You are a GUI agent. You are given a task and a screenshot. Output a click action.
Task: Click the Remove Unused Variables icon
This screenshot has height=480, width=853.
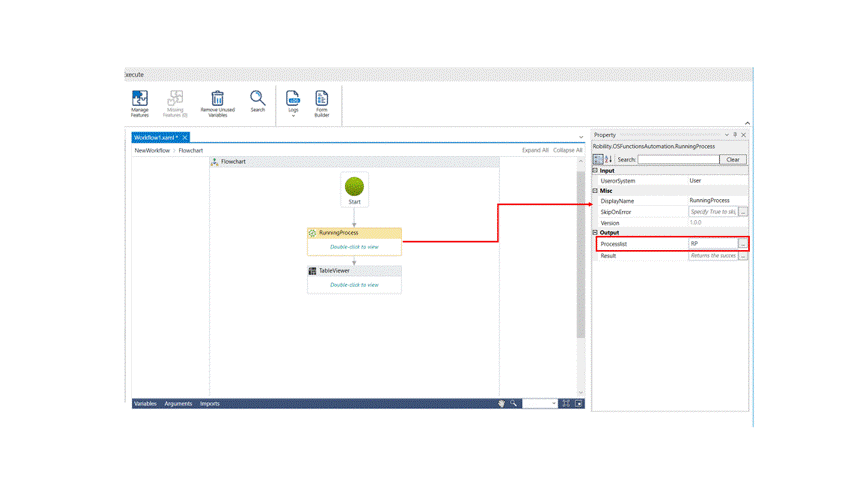pyautogui.click(x=217, y=102)
